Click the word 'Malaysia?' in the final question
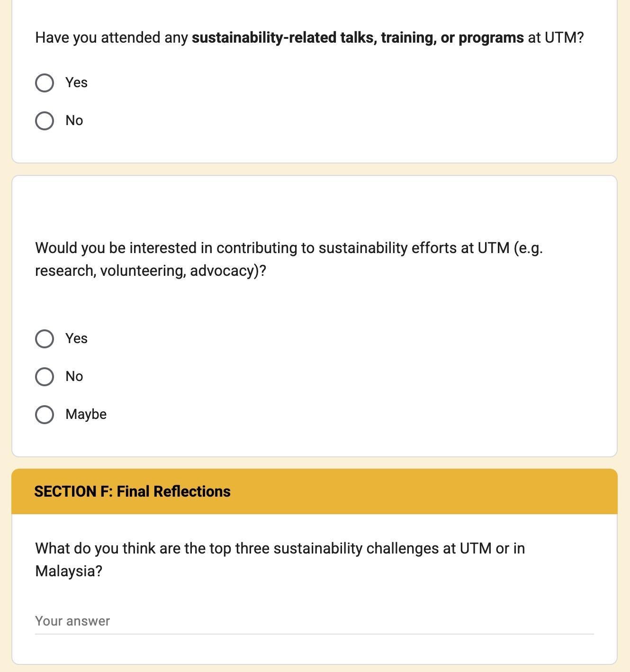630x672 pixels. coord(69,571)
